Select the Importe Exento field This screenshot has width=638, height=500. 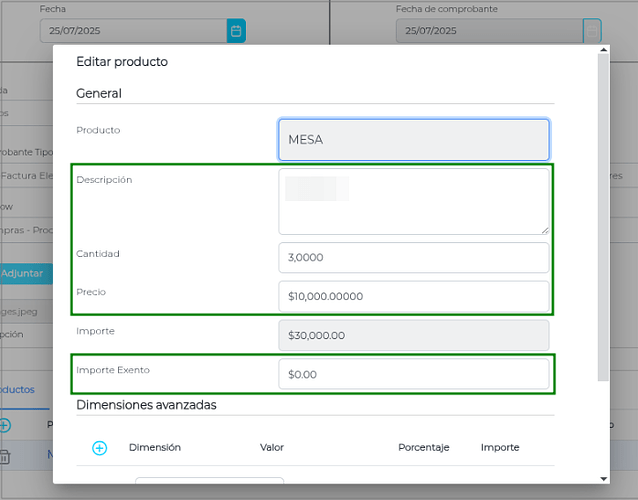[x=413, y=374]
